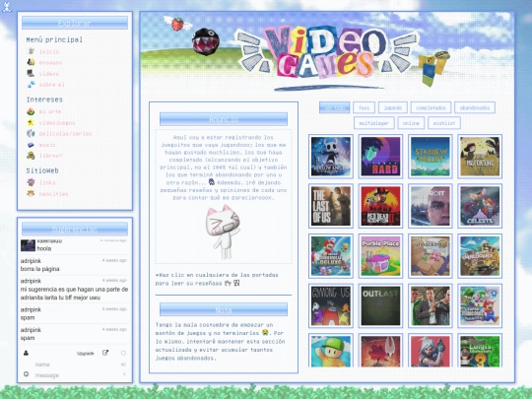532x399 pixels.
Task: Open the Silksong cover with red leaves
Action: (380, 351)
